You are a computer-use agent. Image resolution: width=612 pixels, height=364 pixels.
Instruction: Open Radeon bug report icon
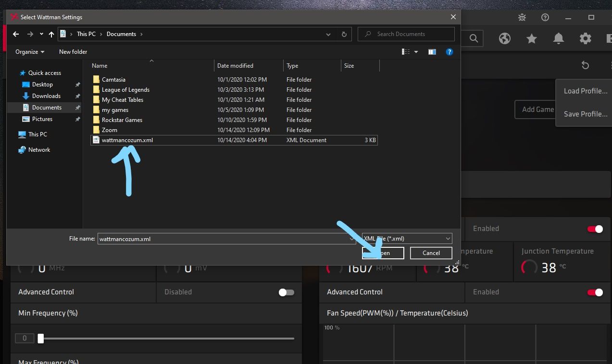coord(522,17)
